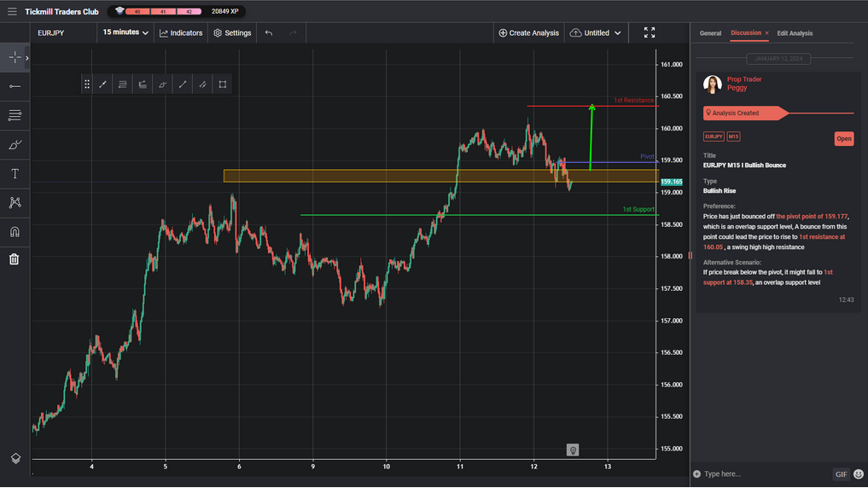Click the lightbulb idea marker on chart

tap(573, 450)
